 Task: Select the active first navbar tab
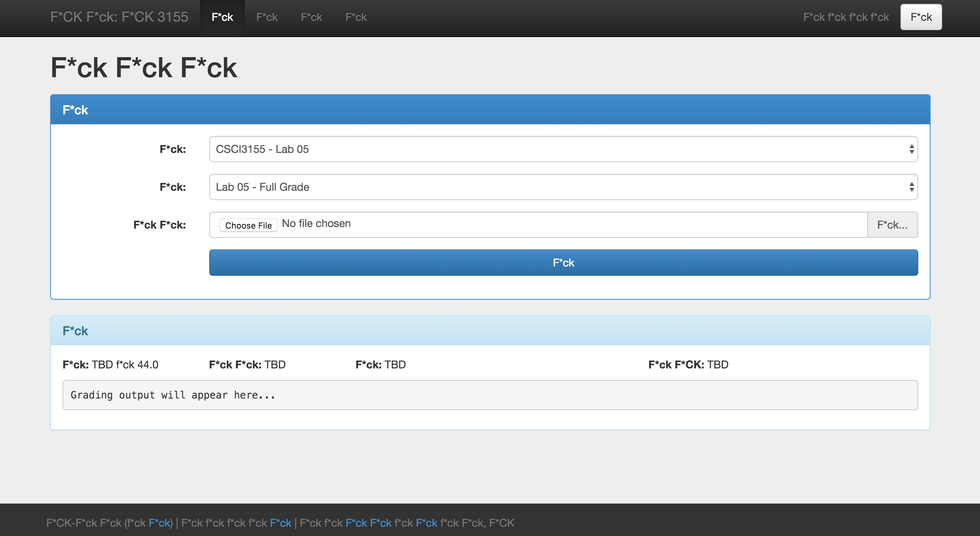coord(222,17)
